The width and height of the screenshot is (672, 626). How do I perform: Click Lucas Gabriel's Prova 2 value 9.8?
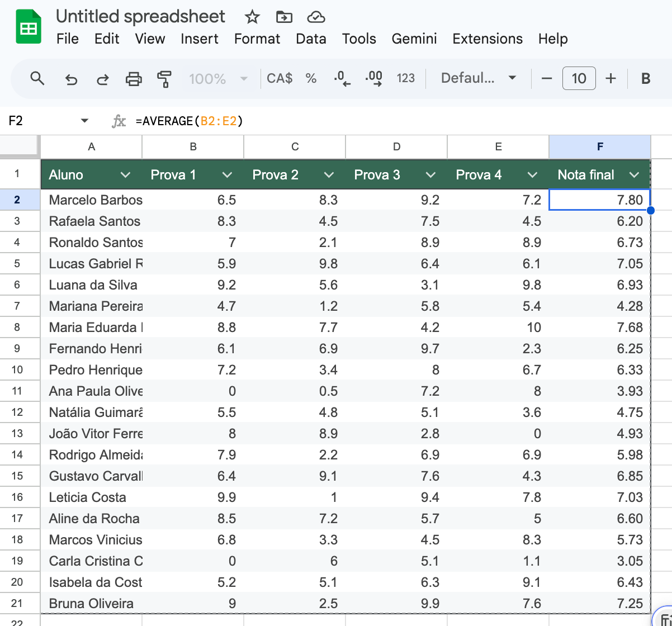pyautogui.click(x=295, y=264)
